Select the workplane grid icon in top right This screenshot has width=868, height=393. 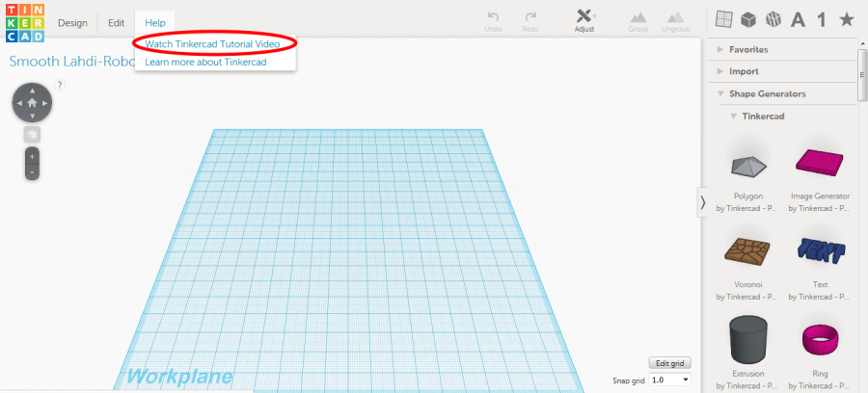pyautogui.click(x=723, y=20)
